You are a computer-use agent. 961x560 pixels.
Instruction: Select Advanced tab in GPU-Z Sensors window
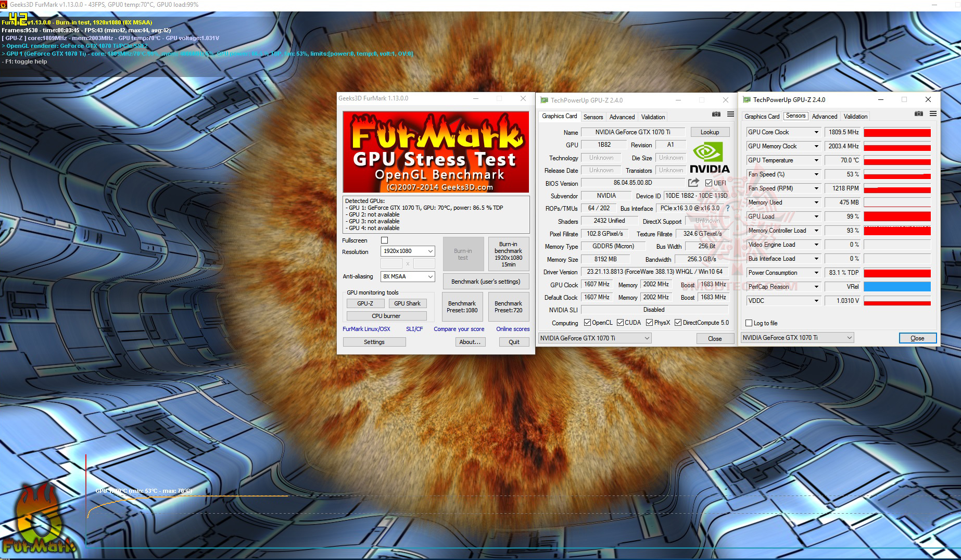click(825, 117)
